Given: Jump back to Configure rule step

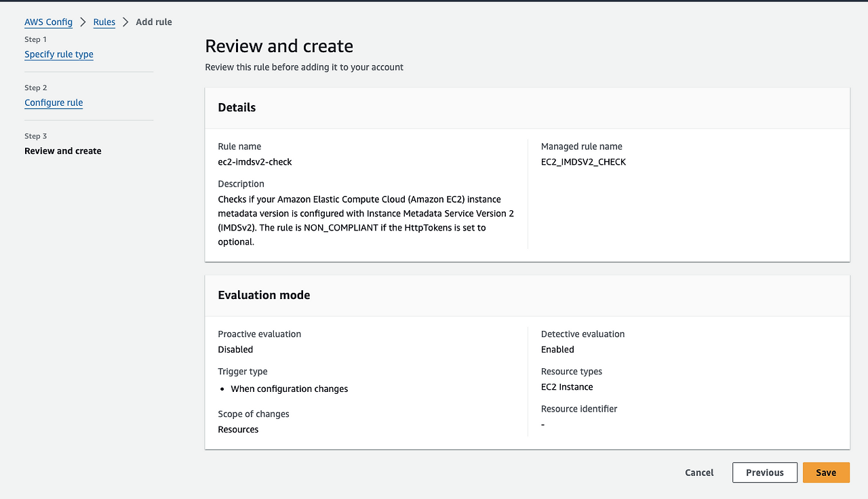Looking at the screenshot, I should click(x=54, y=103).
